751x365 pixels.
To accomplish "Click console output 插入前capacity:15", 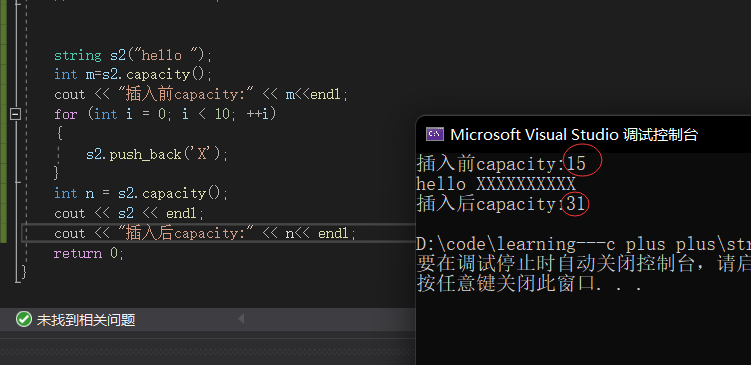I will (x=501, y=164).
